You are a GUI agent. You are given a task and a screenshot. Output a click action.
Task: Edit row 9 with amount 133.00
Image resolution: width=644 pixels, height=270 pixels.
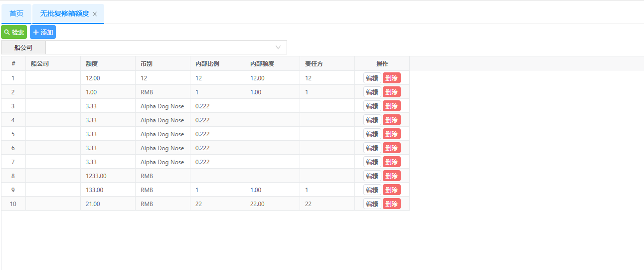point(372,190)
